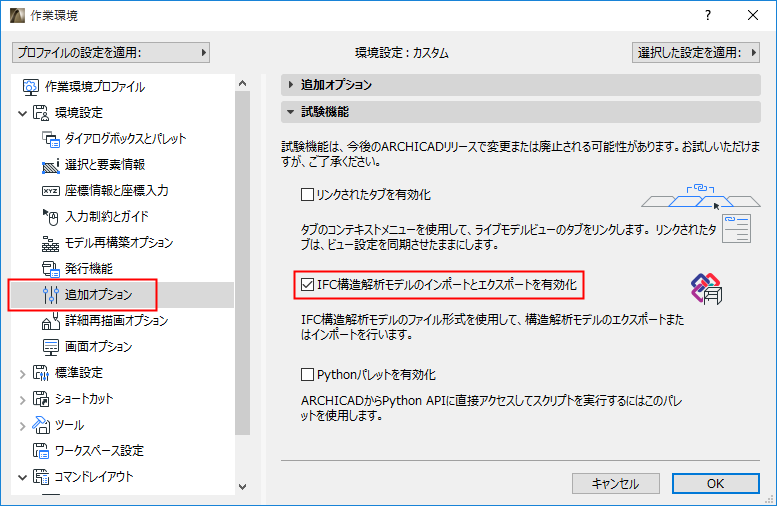Click the 試験機能 warning description text
Screen dimensions: 777x506
tap(520, 154)
